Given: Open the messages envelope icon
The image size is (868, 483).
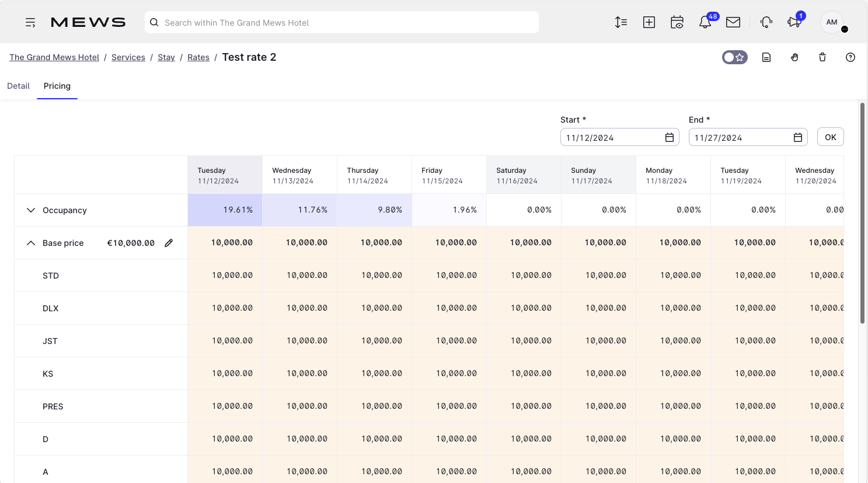Looking at the screenshot, I should tap(733, 22).
